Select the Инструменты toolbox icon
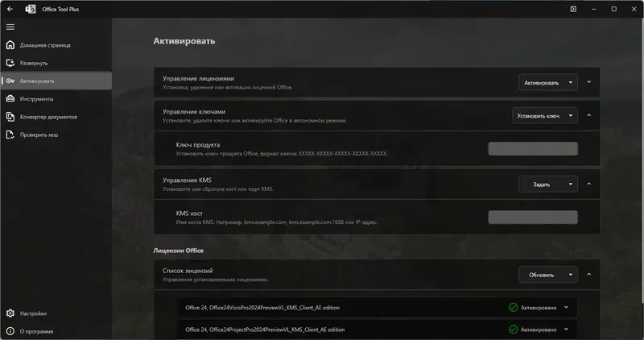644x340 pixels. pyautogui.click(x=10, y=98)
